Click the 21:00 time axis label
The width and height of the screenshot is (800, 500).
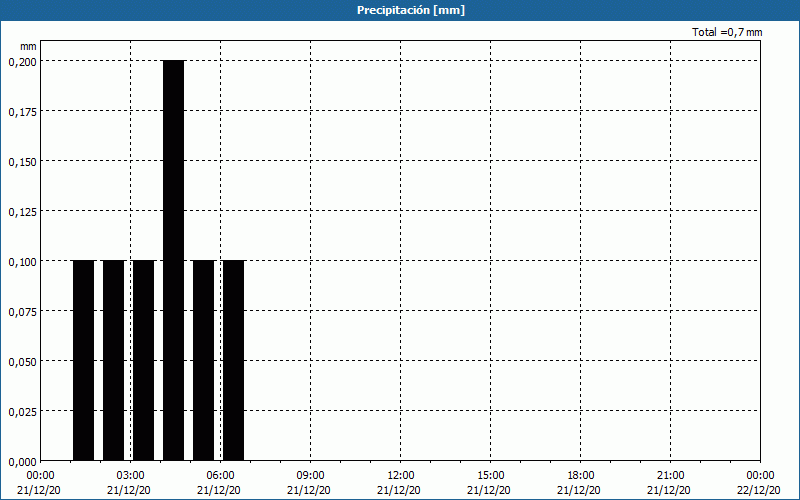coord(670,476)
